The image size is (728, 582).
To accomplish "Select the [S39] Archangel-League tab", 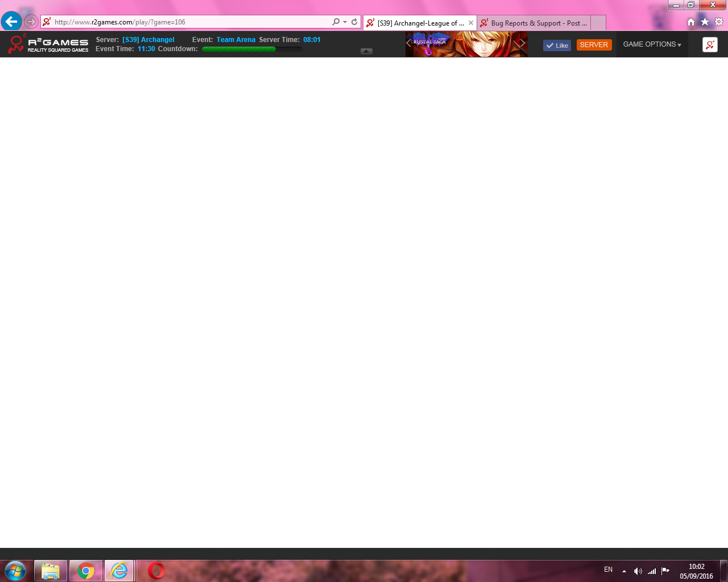I will 420,23.
